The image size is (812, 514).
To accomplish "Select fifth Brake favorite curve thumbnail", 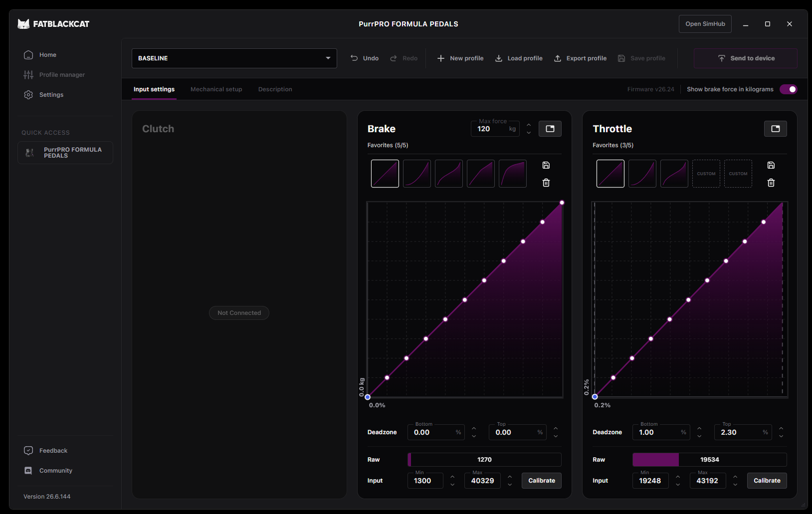I will tap(513, 174).
